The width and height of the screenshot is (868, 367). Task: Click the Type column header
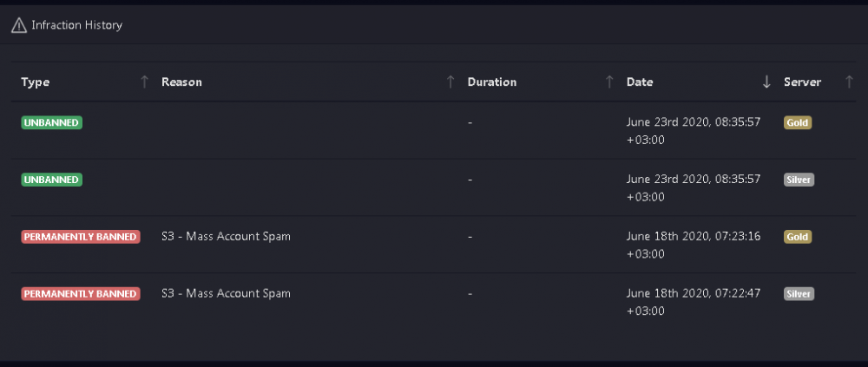point(36,82)
